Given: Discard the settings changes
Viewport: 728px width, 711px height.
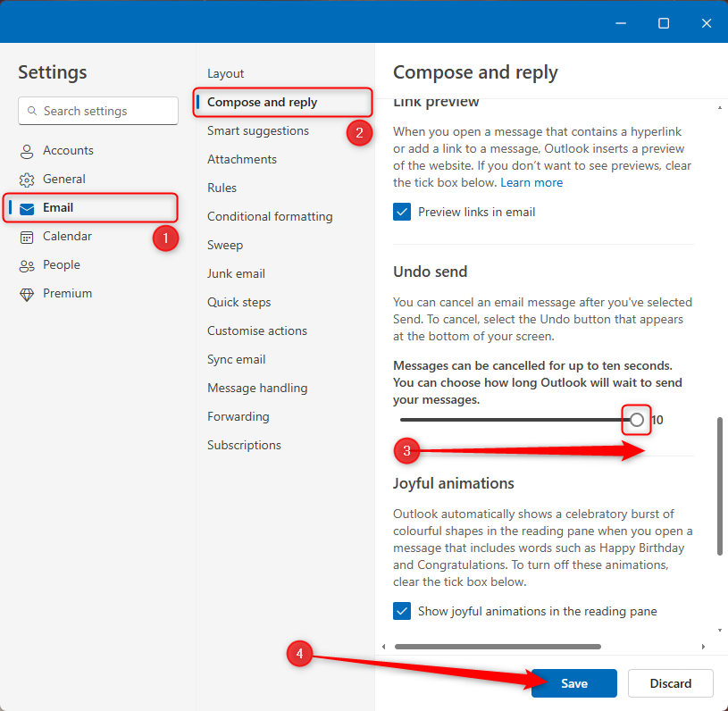Looking at the screenshot, I should 670,682.
